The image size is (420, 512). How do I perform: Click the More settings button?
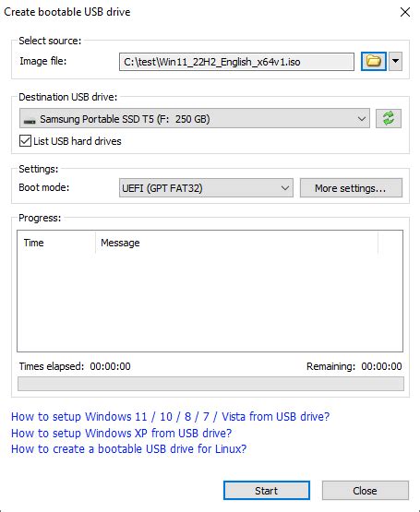click(x=351, y=188)
